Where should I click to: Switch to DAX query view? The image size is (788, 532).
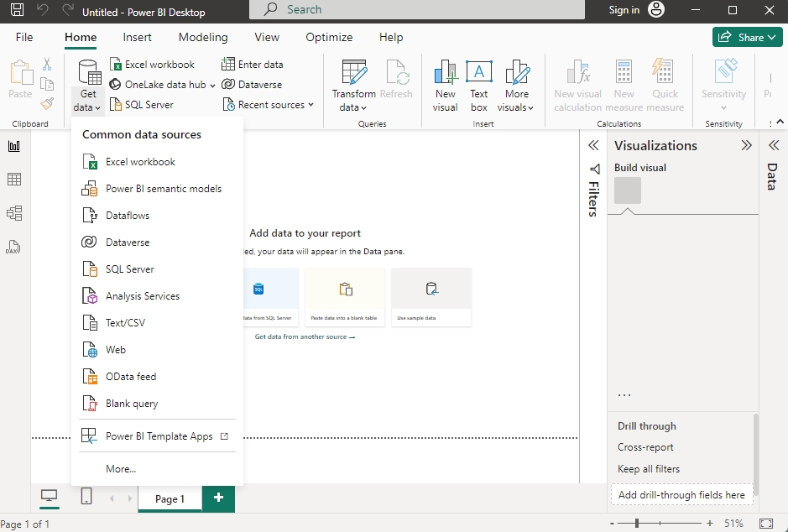(x=14, y=248)
